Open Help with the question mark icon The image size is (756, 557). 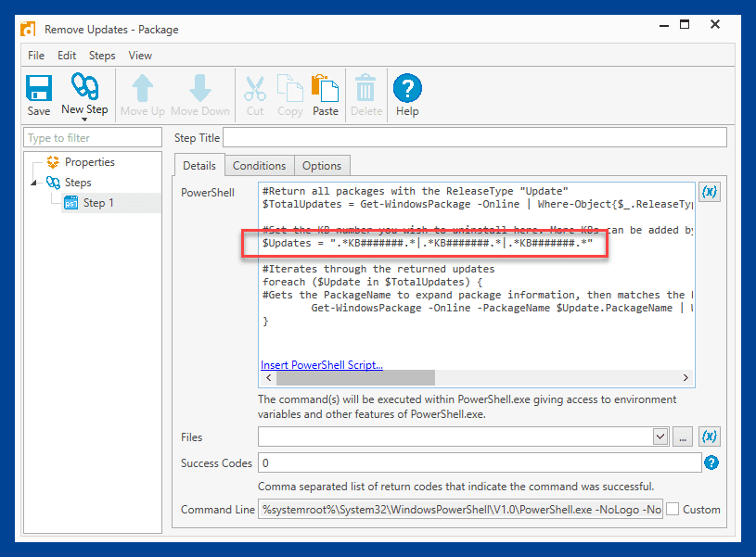[407, 88]
